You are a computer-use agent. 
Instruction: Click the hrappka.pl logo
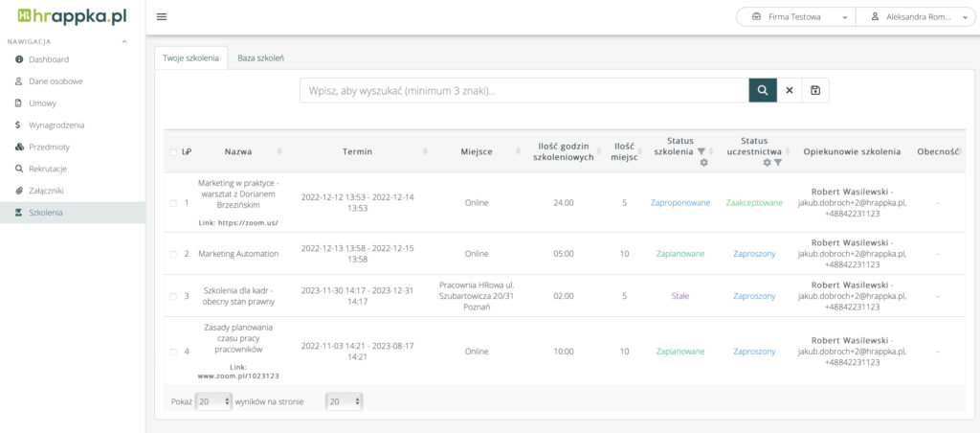tap(73, 16)
